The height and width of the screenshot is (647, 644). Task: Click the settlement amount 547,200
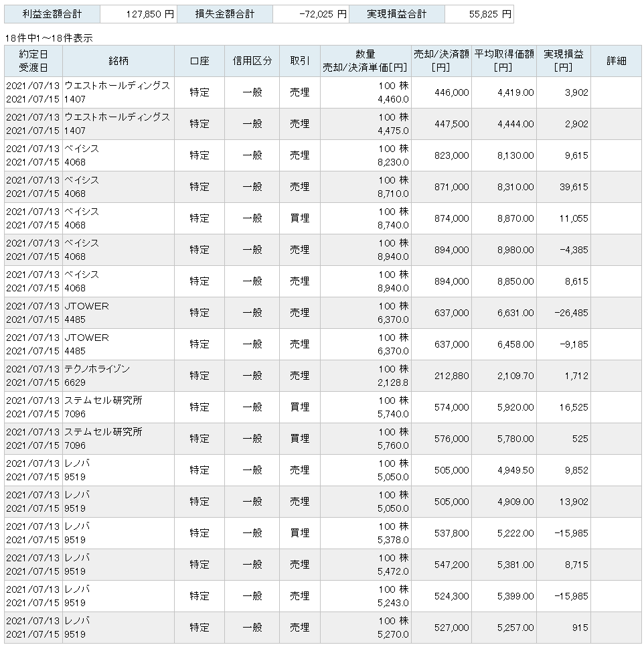(451, 565)
